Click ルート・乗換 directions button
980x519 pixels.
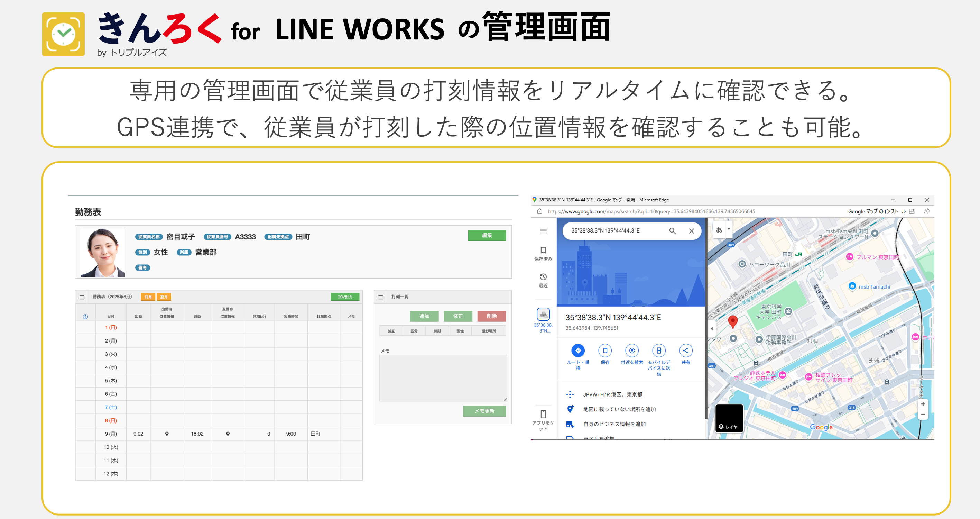click(578, 356)
